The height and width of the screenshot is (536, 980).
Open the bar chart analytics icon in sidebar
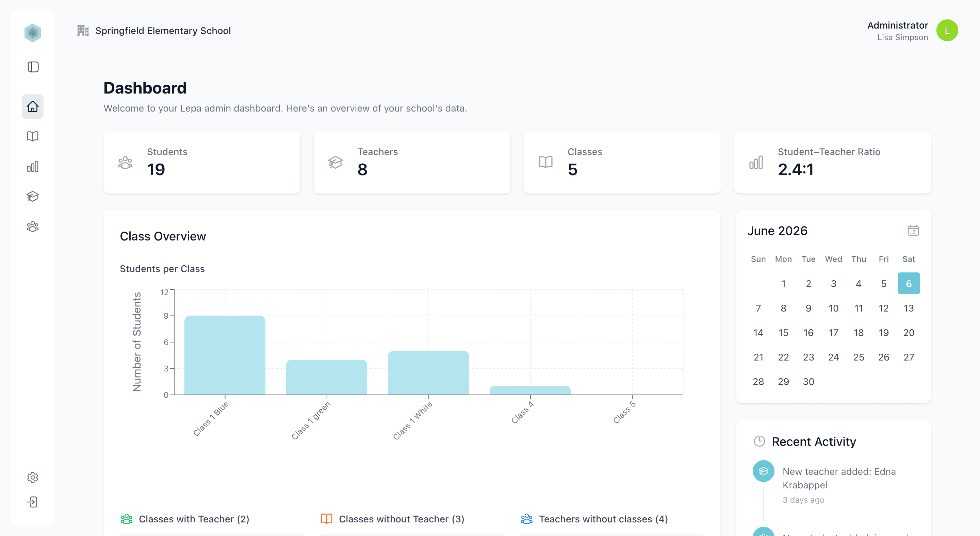pos(33,166)
